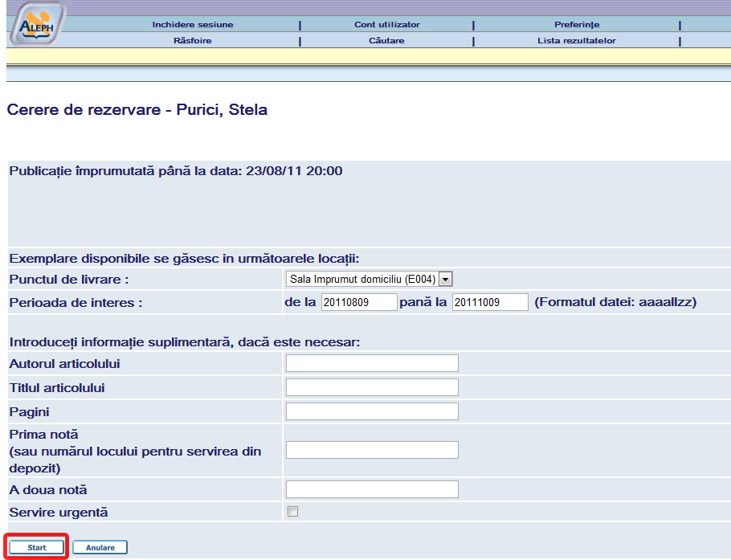The width and height of the screenshot is (731, 560).
Task: Cancel with the Anulare button
Action: pos(100,548)
